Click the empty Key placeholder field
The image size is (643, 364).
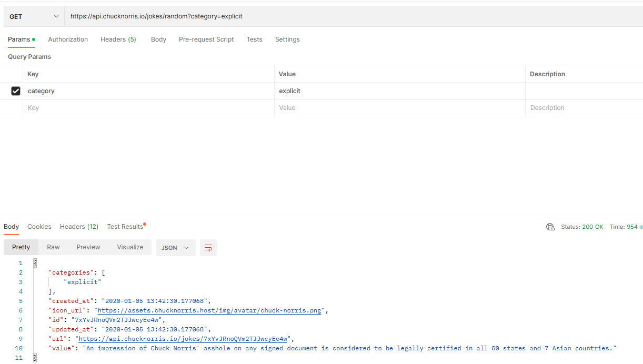pos(148,108)
